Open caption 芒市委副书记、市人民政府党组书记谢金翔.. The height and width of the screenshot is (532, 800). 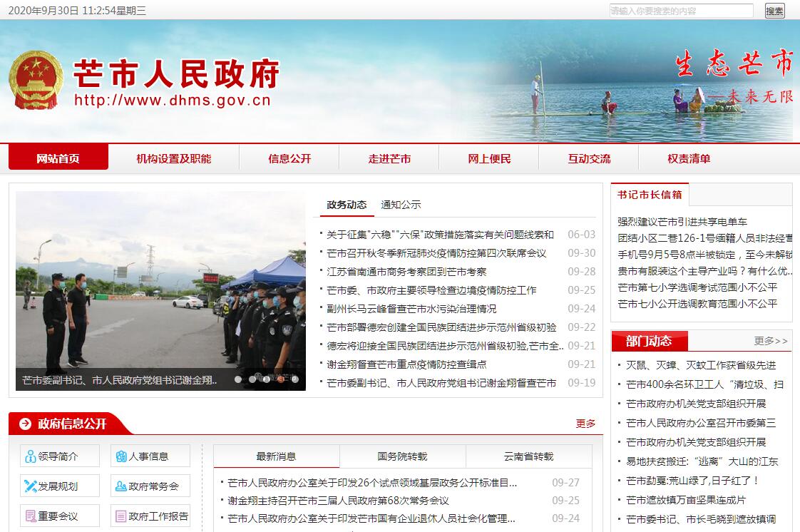tap(119, 380)
